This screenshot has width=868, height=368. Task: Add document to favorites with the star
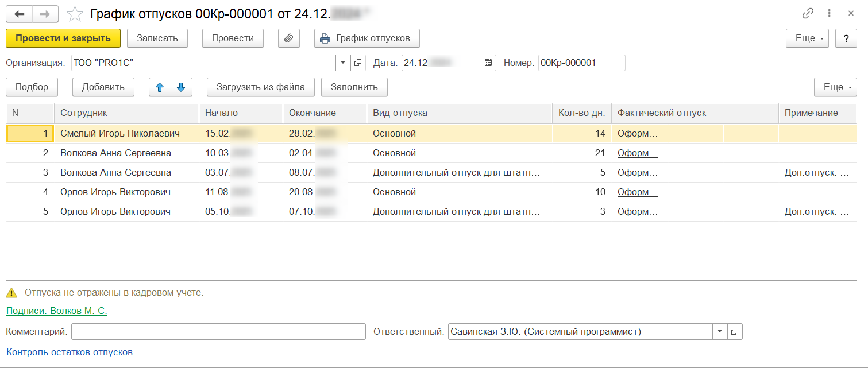tap(75, 14)
